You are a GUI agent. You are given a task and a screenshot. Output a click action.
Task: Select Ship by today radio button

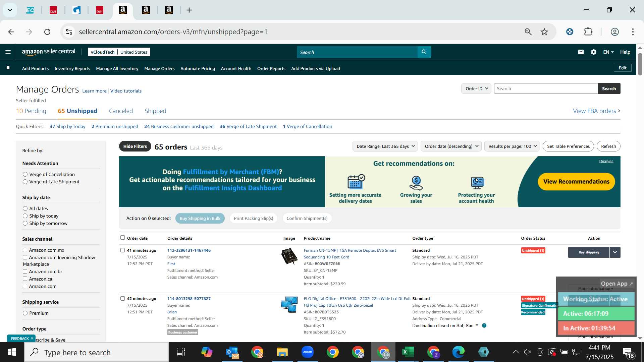click(x=25, y=216)
